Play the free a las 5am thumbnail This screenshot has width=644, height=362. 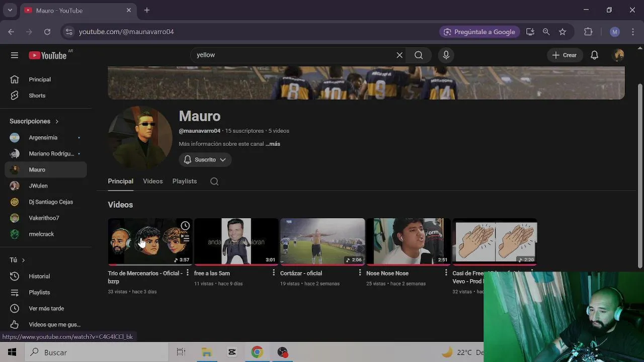pyautogui.click(x=236, y=241)
